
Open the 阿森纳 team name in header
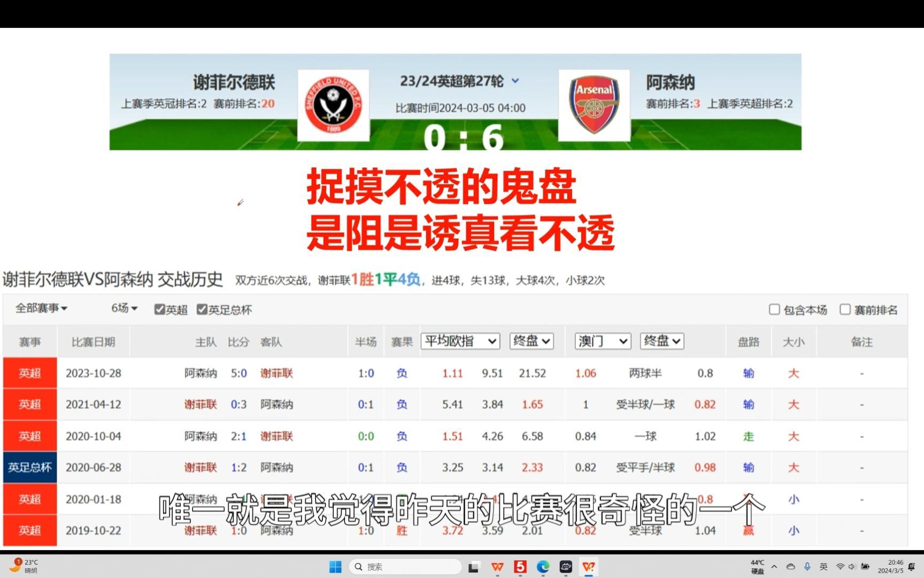[671, 82]
